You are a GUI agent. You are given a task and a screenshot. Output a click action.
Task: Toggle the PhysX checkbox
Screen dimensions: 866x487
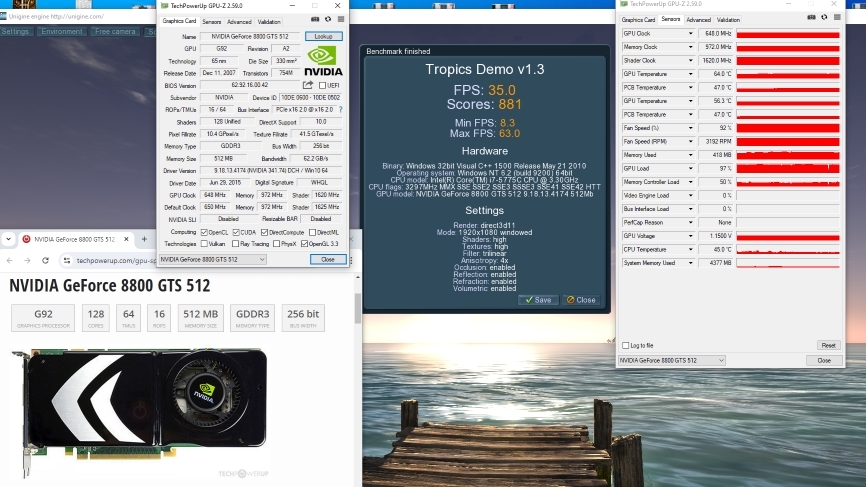pos(277,244)
